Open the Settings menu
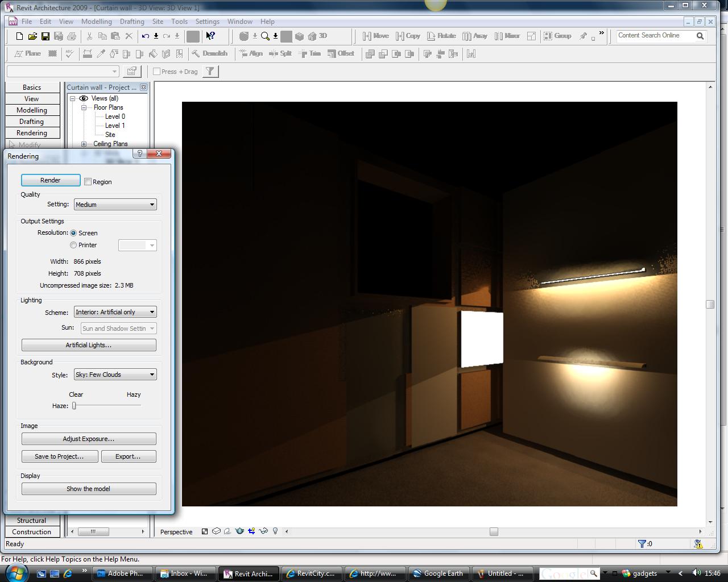 (207, 22)
